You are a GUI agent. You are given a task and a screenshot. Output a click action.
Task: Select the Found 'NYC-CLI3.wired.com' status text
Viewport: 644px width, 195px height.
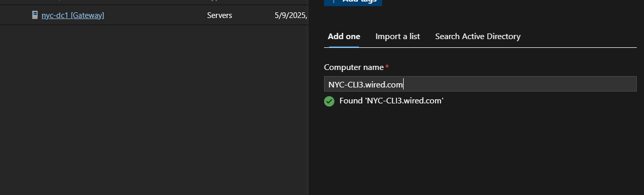click(391, 101)
